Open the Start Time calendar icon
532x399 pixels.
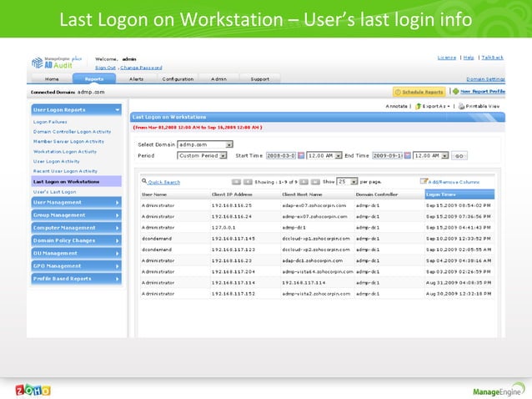point(302,155)
